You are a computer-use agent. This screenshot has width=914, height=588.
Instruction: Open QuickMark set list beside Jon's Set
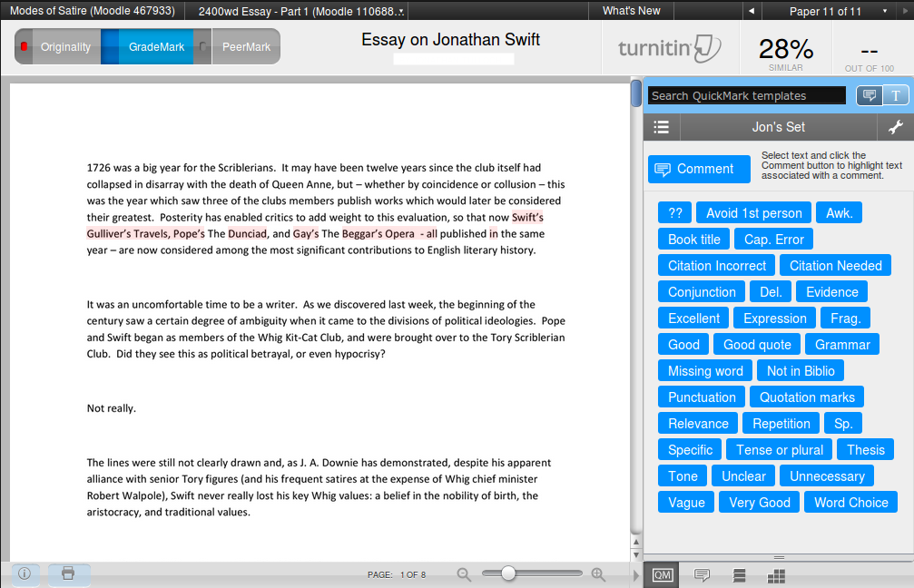(662, 127)
